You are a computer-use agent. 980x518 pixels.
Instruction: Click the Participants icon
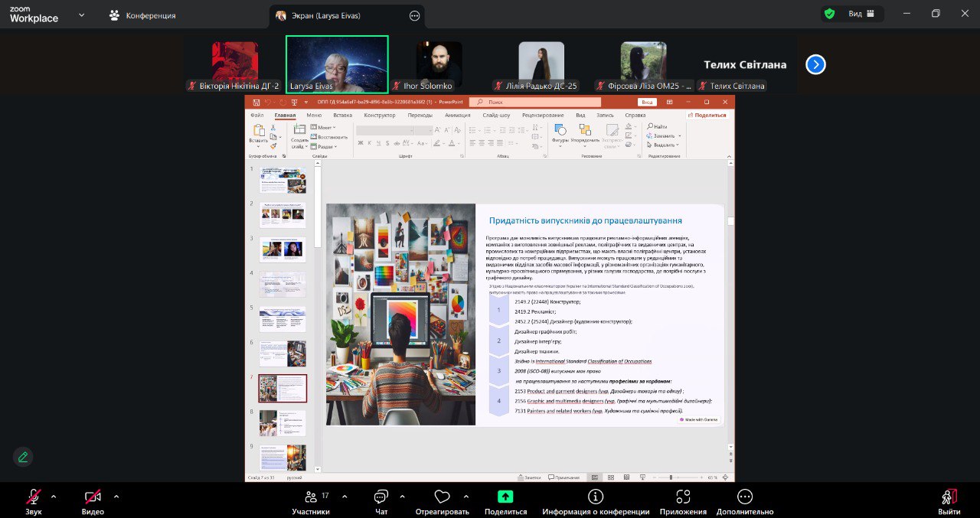[311, 497]
